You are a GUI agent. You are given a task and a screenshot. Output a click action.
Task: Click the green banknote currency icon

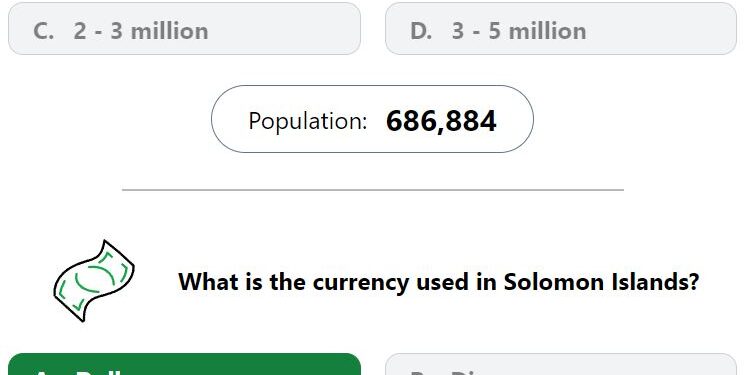tap(94, 281)
